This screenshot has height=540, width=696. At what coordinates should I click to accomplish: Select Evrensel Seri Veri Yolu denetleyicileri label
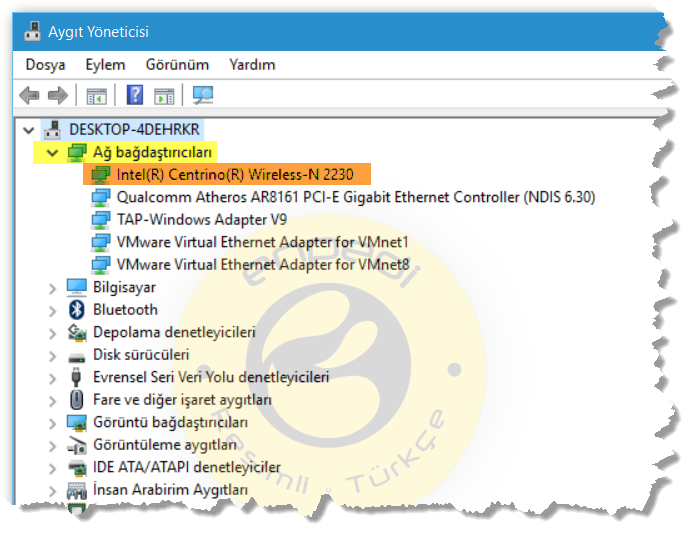211,377
